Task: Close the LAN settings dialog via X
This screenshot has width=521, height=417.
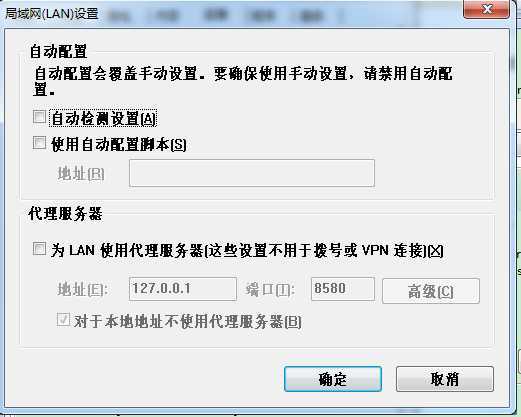Action: [486, 9]
